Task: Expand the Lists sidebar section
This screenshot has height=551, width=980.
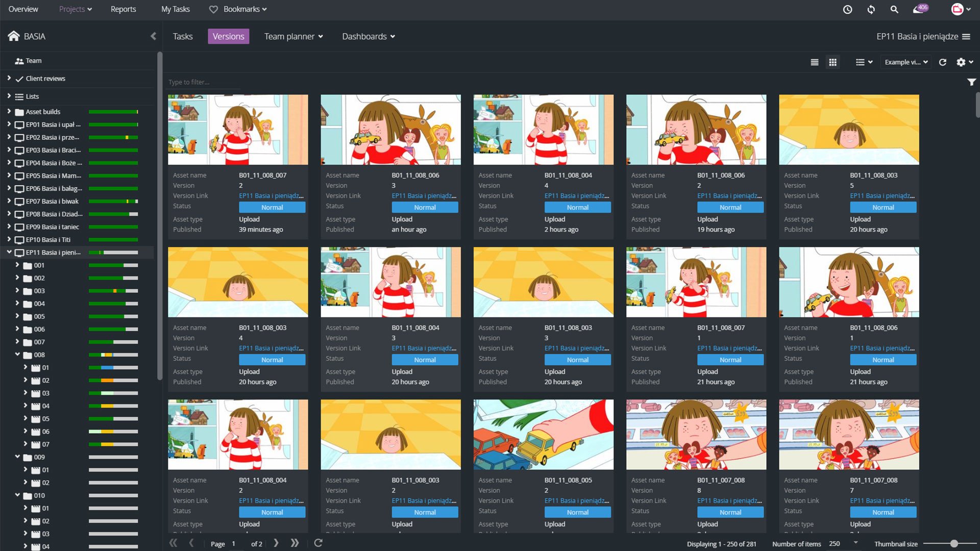Action: [9, 96]
